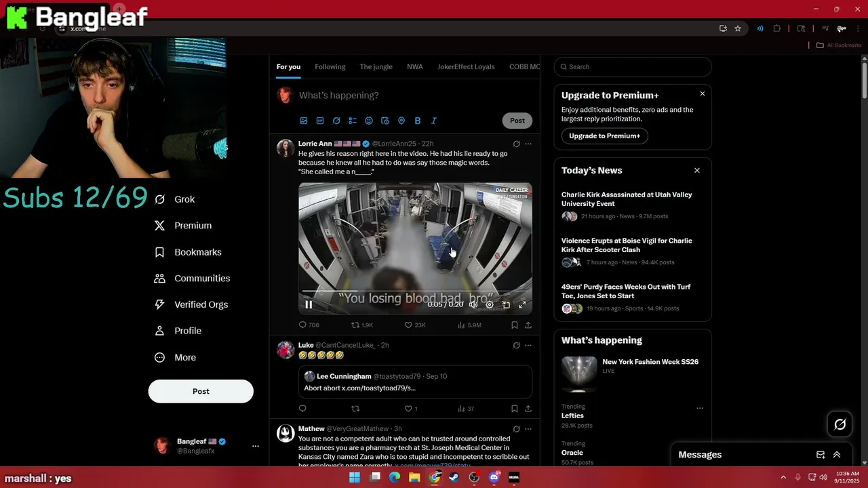Like Luke's post with 1 like
The width and height of the screenshot is (868, 488).
[411, 409]
